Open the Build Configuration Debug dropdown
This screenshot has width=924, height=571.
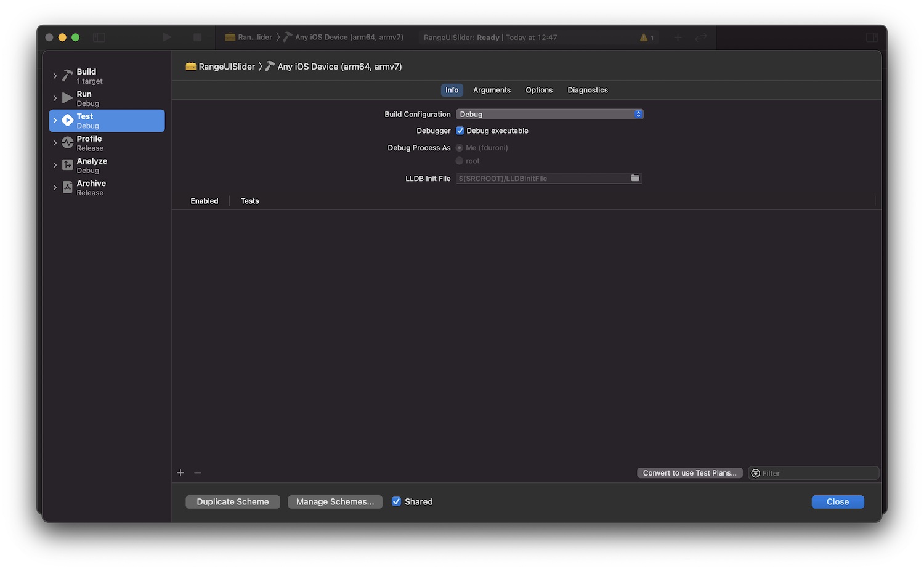[x=549, y=114]
